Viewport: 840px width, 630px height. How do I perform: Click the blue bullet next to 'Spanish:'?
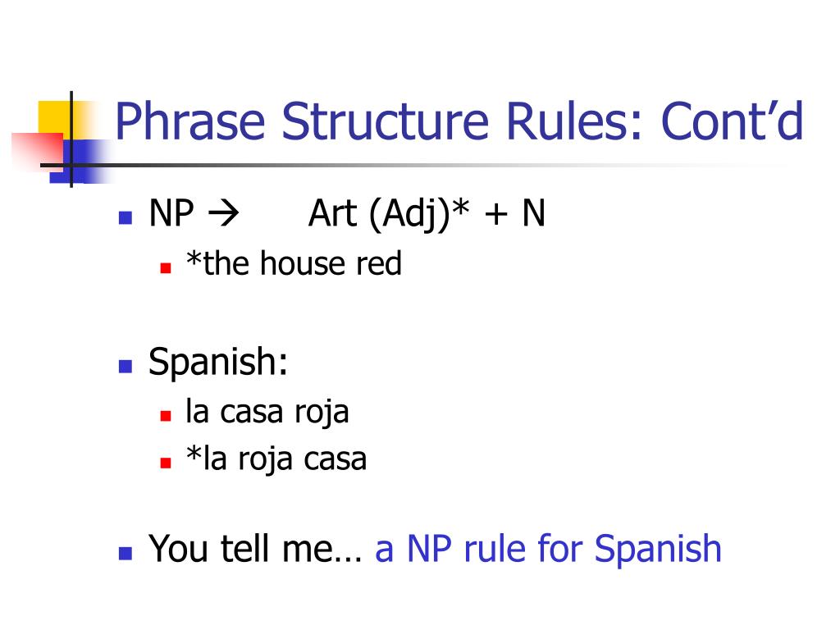(x=126, y=366)
